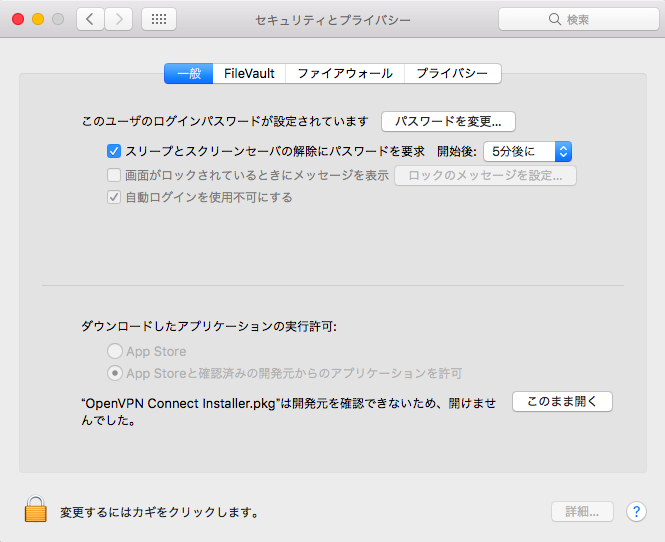This screenshot has width=665, height=542.
Task: Click the lock icon to allow changes
Action: [x=36, y=508]
